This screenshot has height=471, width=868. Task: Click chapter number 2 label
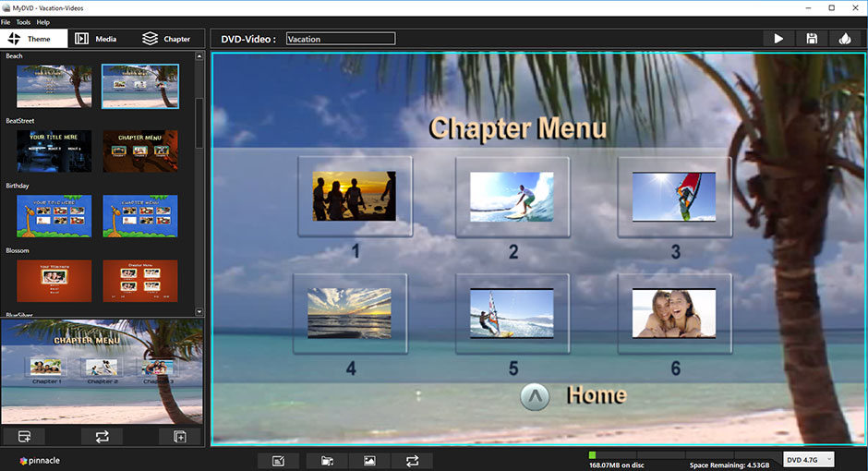(513, 252)
